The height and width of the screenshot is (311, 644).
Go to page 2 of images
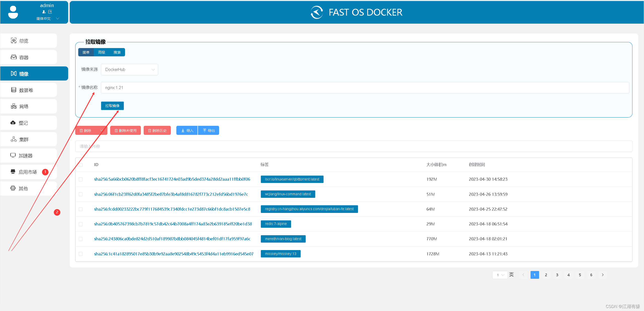546,275
